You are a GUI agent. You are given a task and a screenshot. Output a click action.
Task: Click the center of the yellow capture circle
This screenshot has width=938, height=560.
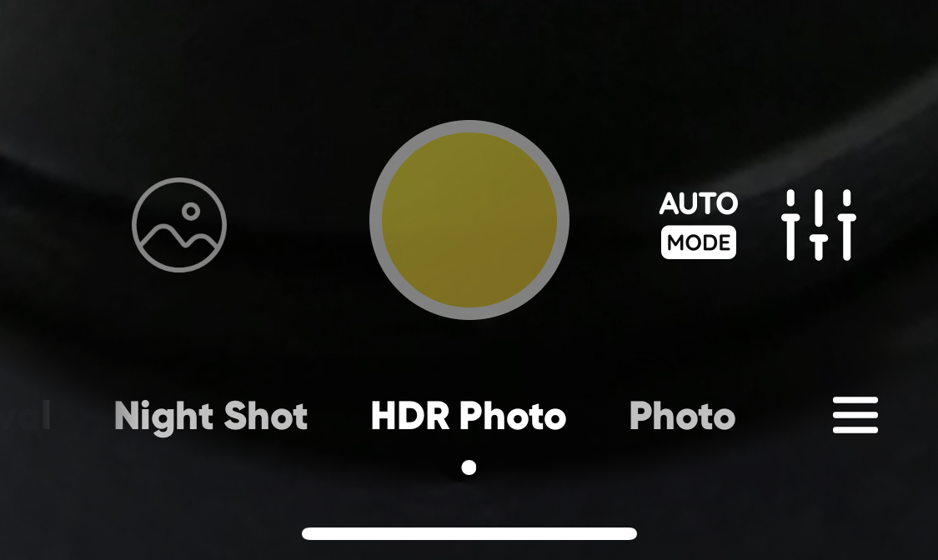click(x=469, y=220)
